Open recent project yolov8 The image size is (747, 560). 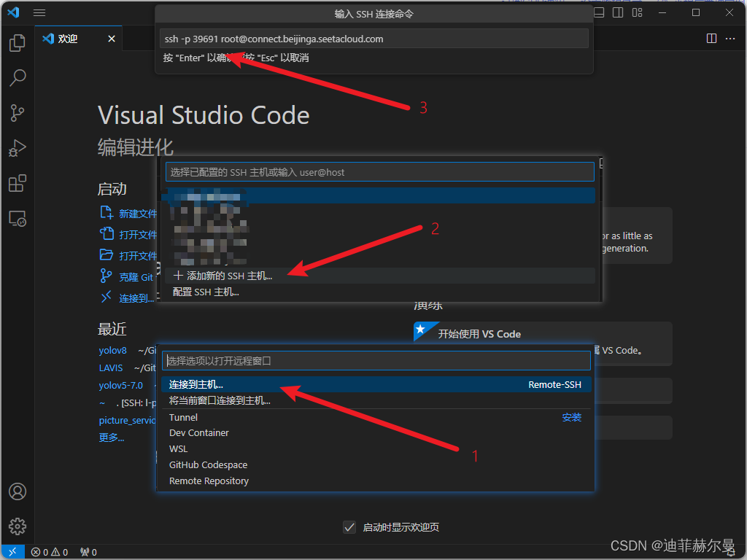[x=112, y=351]
